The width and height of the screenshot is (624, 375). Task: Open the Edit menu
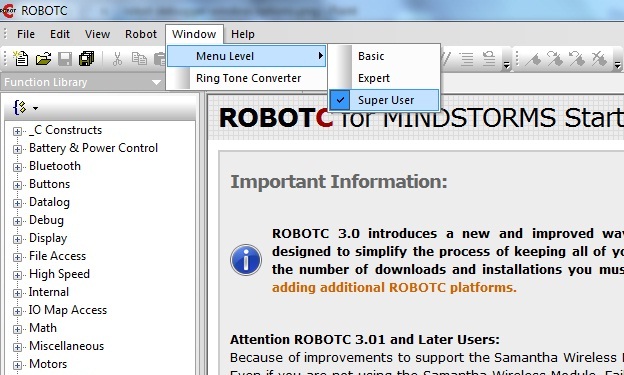[60, 34]
